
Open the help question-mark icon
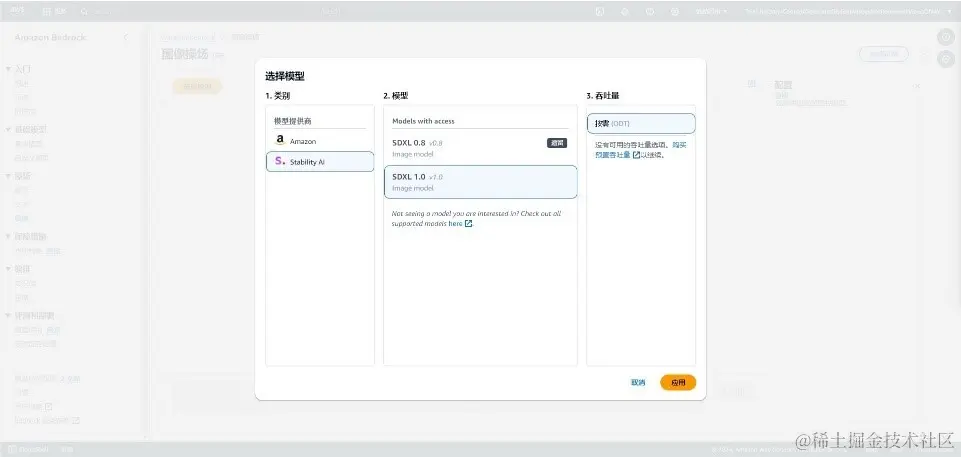[650, 12]
